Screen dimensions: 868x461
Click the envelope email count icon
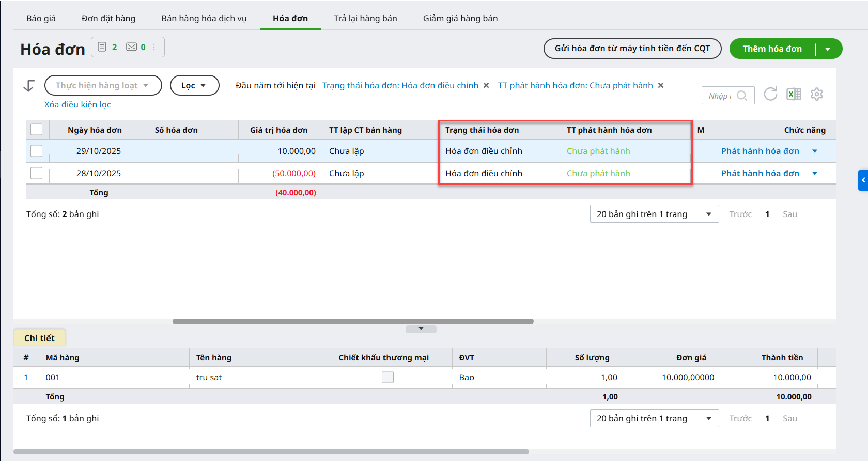[132, 47]
